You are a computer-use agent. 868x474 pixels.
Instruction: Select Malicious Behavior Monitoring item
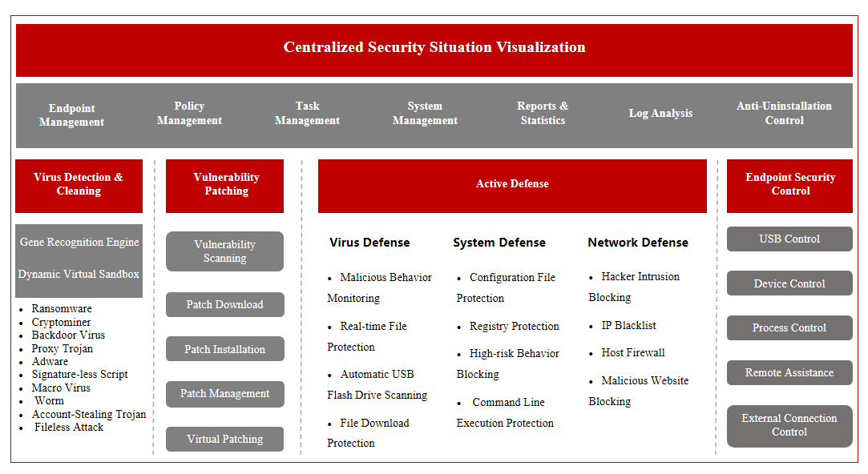click(x=380, y=287)
